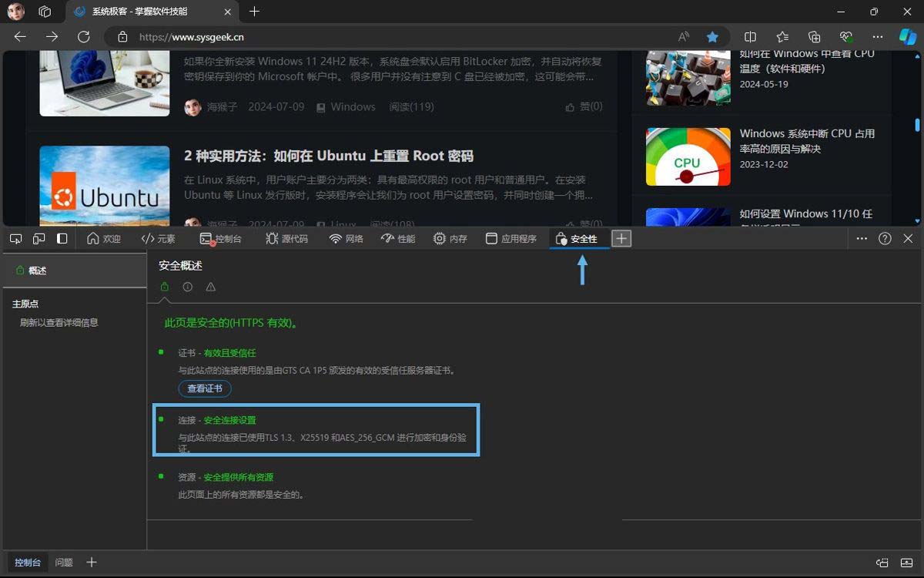Image resolution: width=924 pixels, height=578 pixels.
Task: Toggle DevTools activity bar dock icon
Action: 62,239
